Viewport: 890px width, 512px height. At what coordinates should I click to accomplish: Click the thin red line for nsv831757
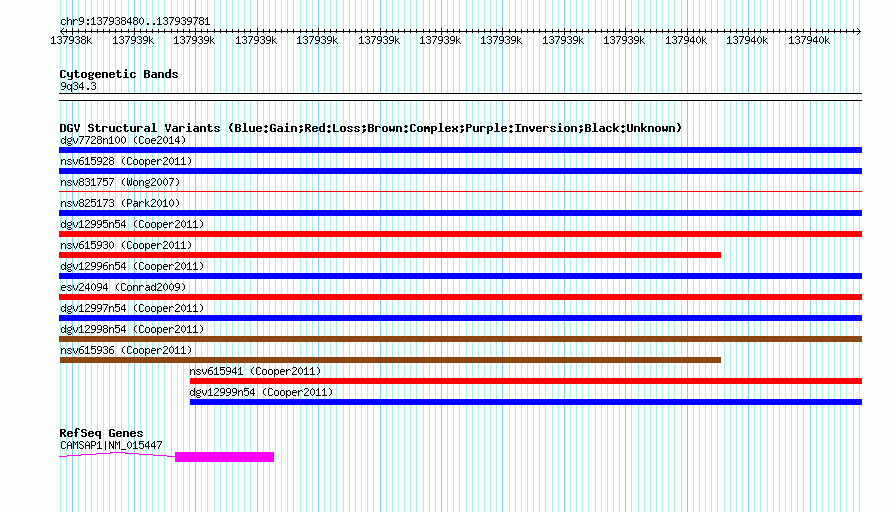point(460,191)
